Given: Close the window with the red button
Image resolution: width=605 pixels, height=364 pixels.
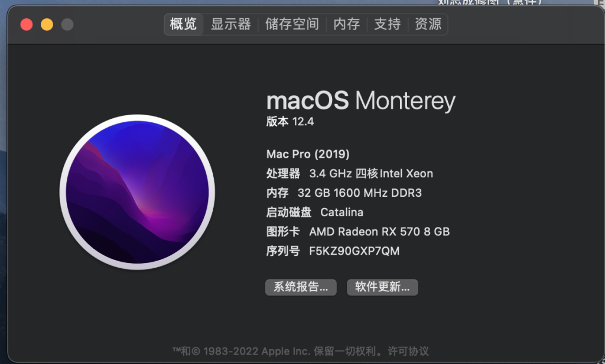Looking at the screenshot, I should (27, 25).
